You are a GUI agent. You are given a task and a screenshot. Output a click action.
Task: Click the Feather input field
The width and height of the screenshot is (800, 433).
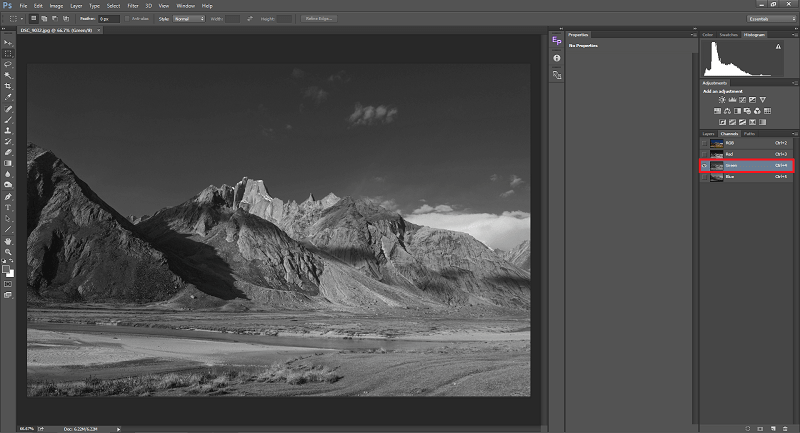coord(108,18)
